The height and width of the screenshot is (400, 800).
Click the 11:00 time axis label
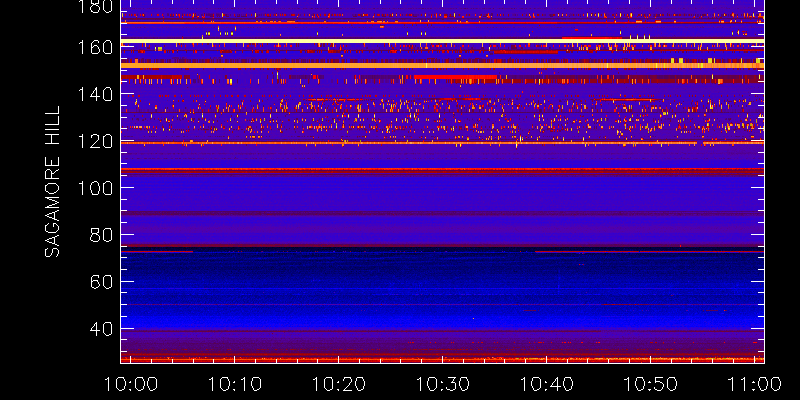pos(755,384)
